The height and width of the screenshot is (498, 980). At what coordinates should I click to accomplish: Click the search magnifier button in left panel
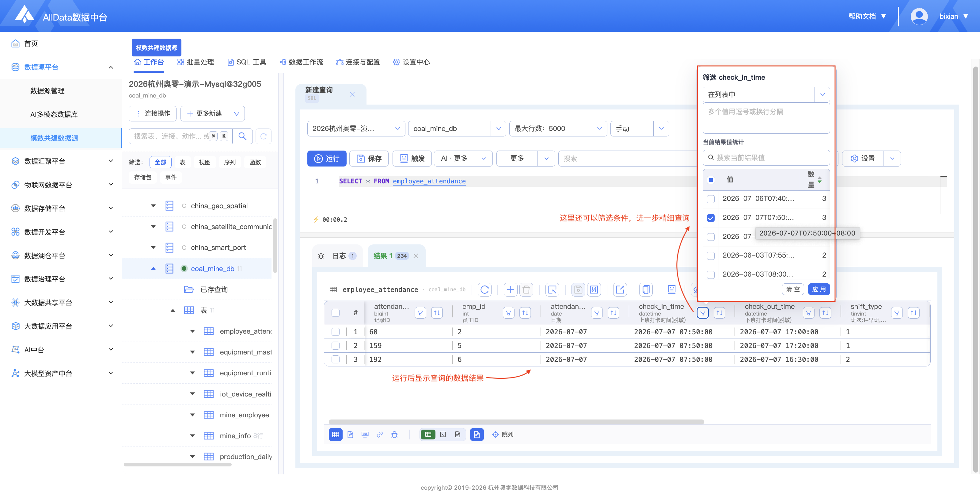pyautogui.click(x=242, y=136)
